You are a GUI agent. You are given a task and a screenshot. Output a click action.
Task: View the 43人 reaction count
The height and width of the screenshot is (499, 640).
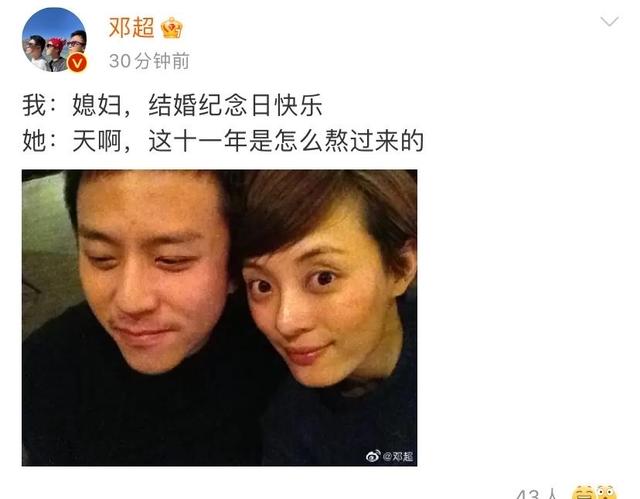point(537,494)
